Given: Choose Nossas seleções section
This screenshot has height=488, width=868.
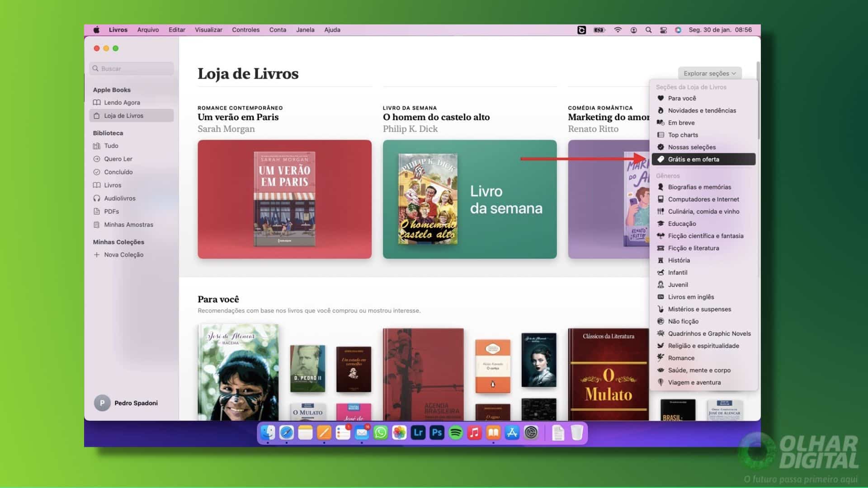Looking at the screenshot, I should (703, 147).
